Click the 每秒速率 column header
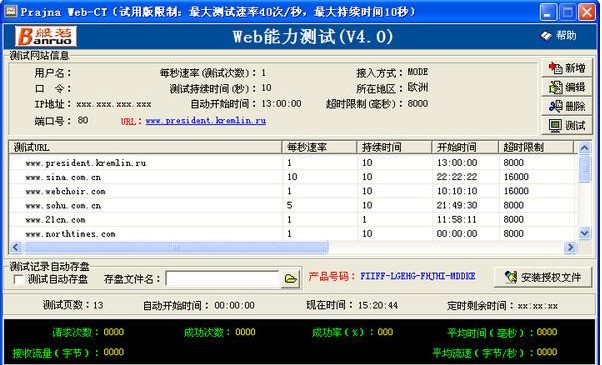 tap(319, 147)
